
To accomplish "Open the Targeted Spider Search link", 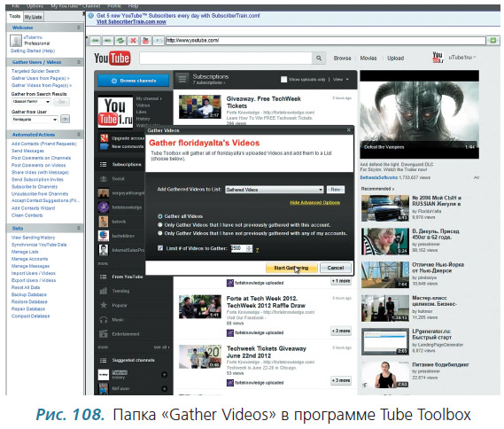I will coord(35,71).
